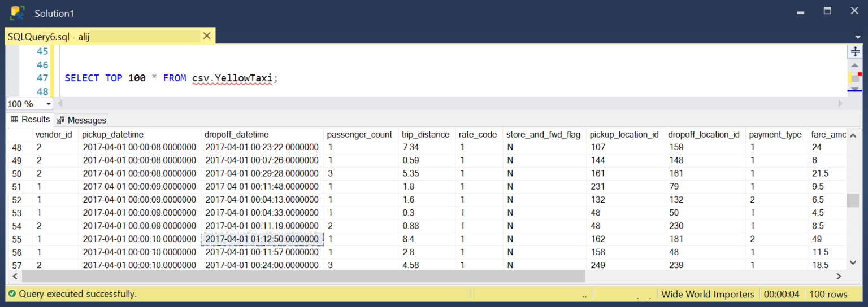Close the SQLQuery6.sql tab
Screen dimensions: 868x307
206,36
